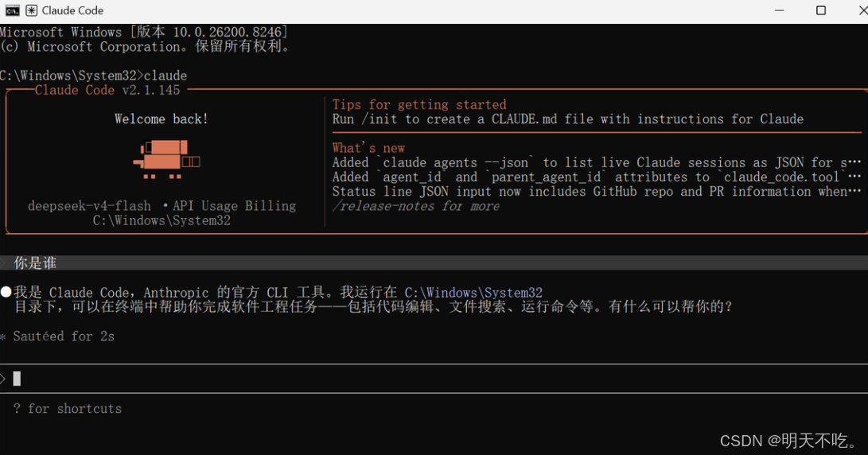
Task: Click 'Sautéed for 2s' status text
Action: 64,336
